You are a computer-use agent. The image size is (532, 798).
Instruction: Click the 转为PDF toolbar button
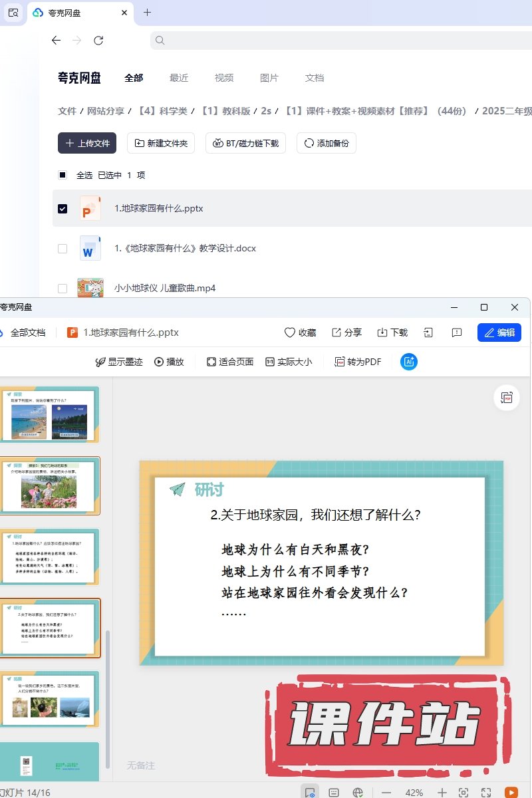(x=358, y=362)
